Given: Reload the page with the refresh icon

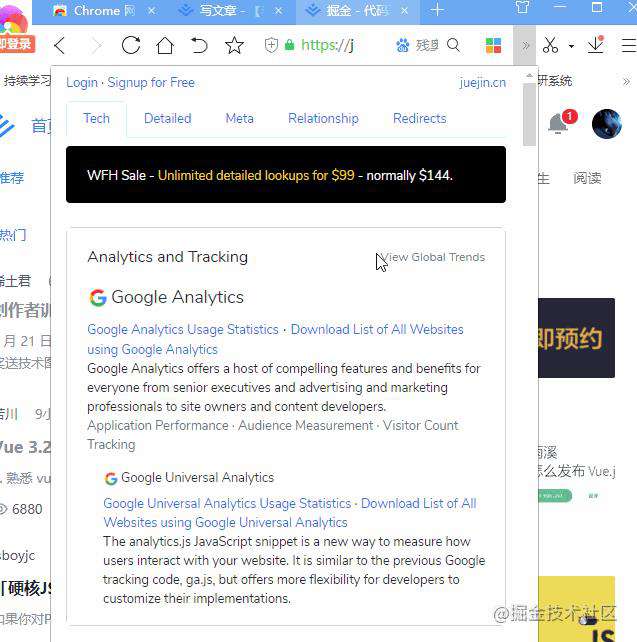Looking at the screenshot, I should [131, 45].
